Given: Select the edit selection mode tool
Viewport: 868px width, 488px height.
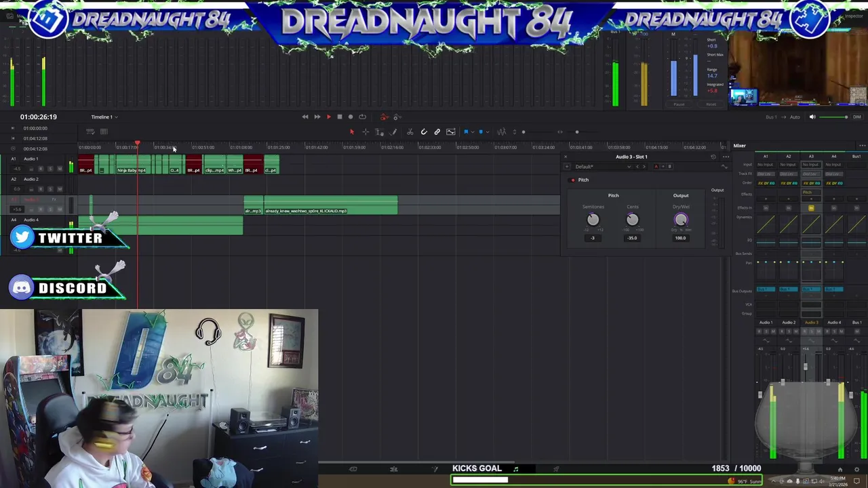Looking at the screenshot, I should pyautogui.click(x=379, y=131).
